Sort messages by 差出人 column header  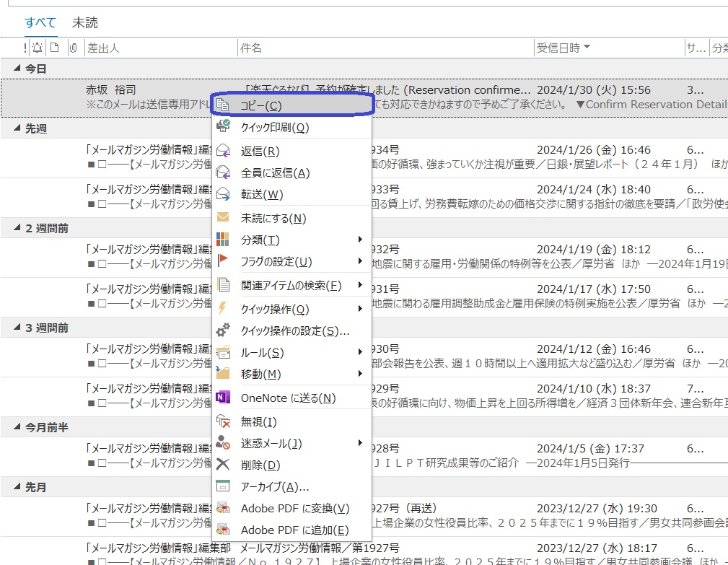click(x=161, y=48)
